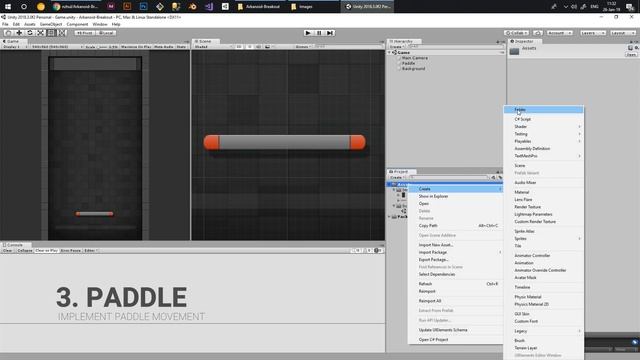Open the Display 1 dropdown
Image resolution: width=640 pixels, height=360 pixels.
(x=15, y=47)
